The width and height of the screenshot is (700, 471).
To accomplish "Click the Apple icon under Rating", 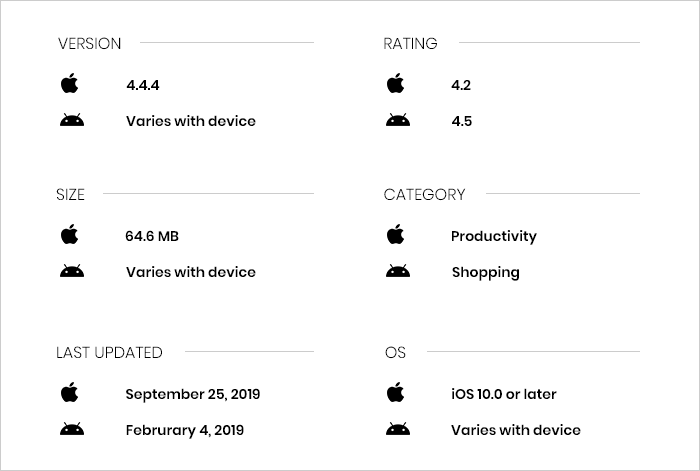I will pyautogui.click(x=396, y=84).
